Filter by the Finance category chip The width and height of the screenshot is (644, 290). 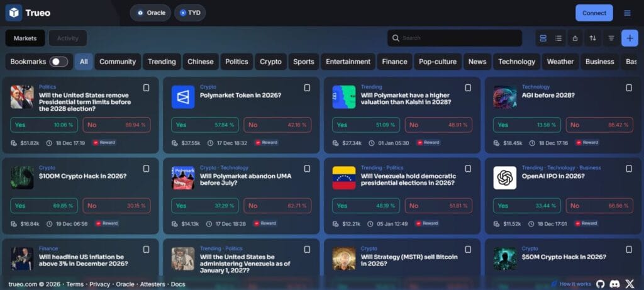[x=394, y=62]
